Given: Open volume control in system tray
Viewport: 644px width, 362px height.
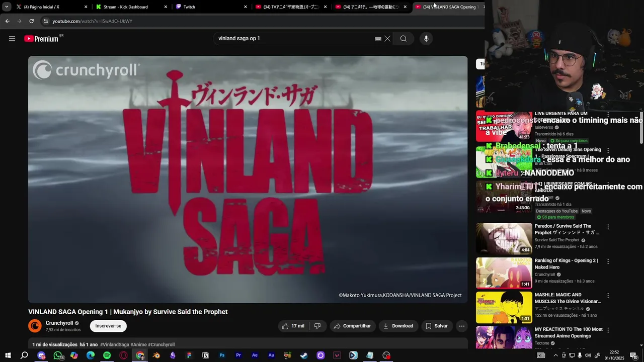Looking at the screenshot, I should 588,355.
